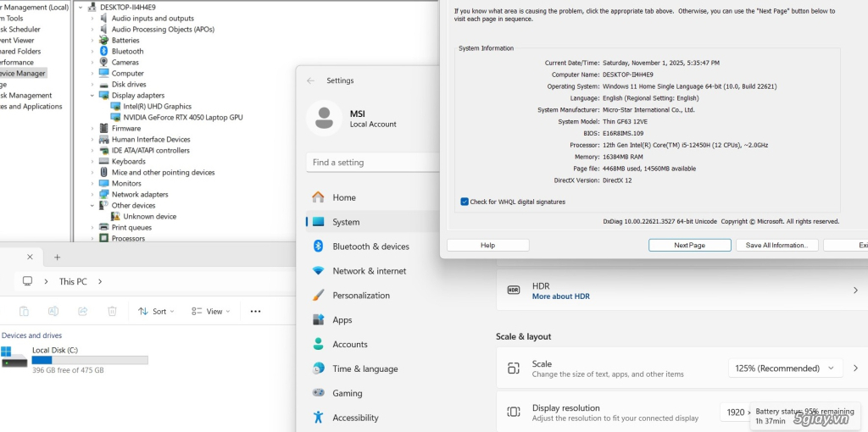Go to Personalization in Settings sidebar
This screenshot has width=868, height=432.
coord(360,296)
